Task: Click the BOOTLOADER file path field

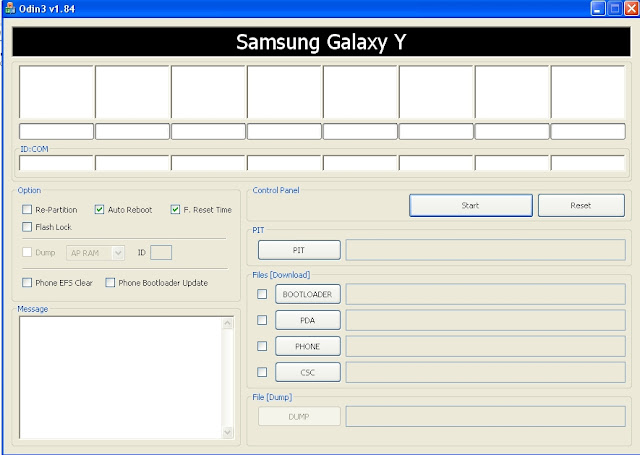Action: (x=486, y=294)
